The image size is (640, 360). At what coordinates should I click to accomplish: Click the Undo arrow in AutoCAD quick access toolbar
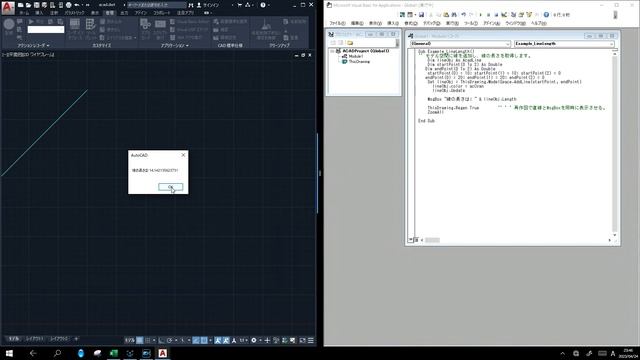77,5
